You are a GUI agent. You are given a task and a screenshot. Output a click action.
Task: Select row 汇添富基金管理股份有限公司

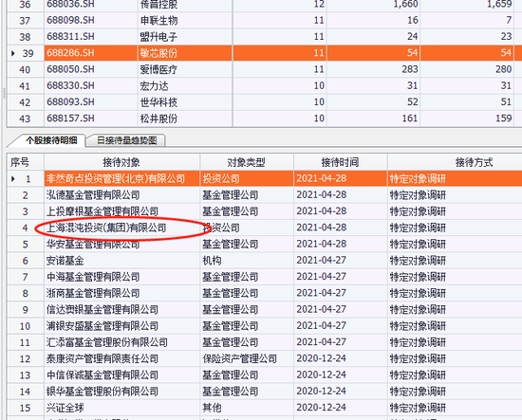pos(107,342)
